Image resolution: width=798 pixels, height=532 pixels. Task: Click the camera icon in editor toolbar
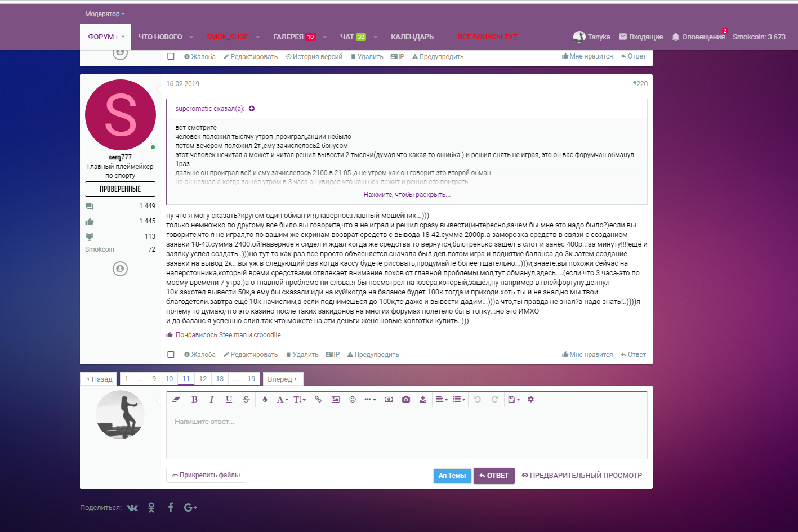tap(406, 399)
